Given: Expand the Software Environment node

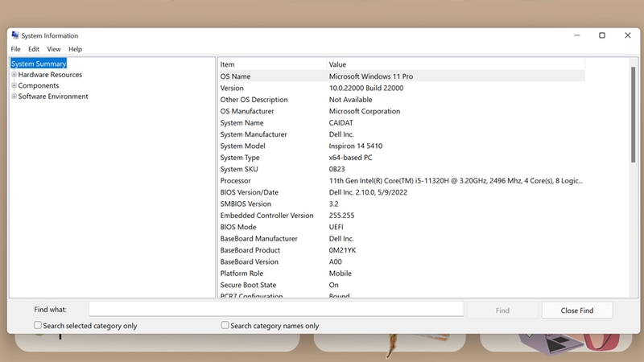Looking at the screenshot, I should (14, 97).
